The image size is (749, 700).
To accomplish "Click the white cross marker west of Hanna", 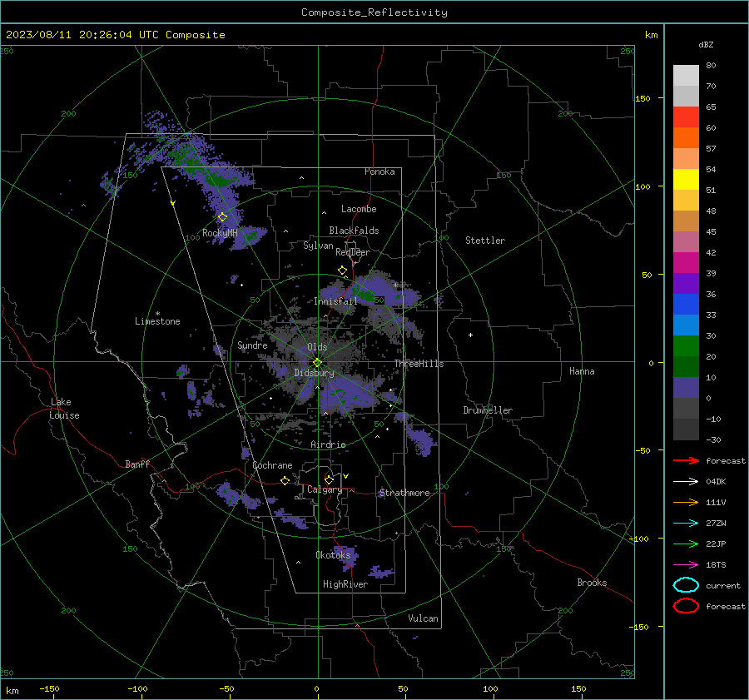I will [470, 335].
